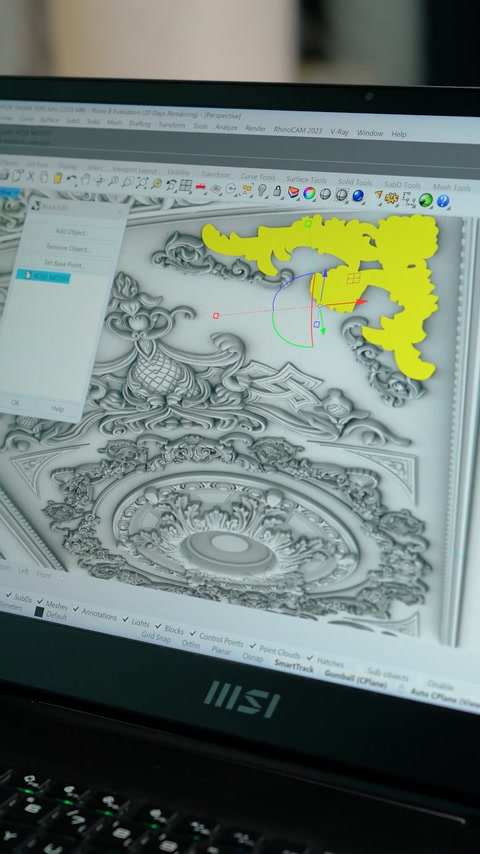The image size is (480, 854).
Task: Click Help button in Block Edit dialog
Action: [x=57, y=409]
